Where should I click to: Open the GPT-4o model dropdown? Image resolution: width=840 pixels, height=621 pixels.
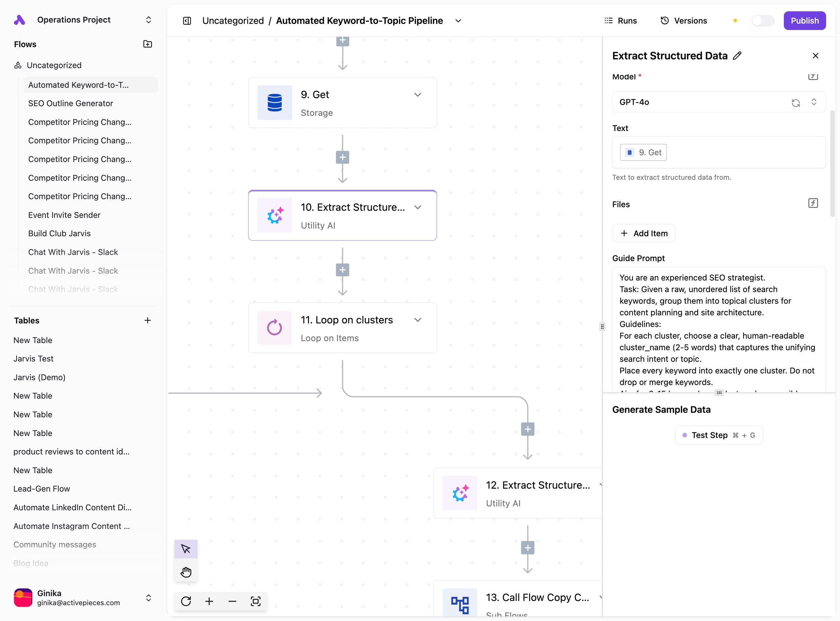tap(814, 102)
